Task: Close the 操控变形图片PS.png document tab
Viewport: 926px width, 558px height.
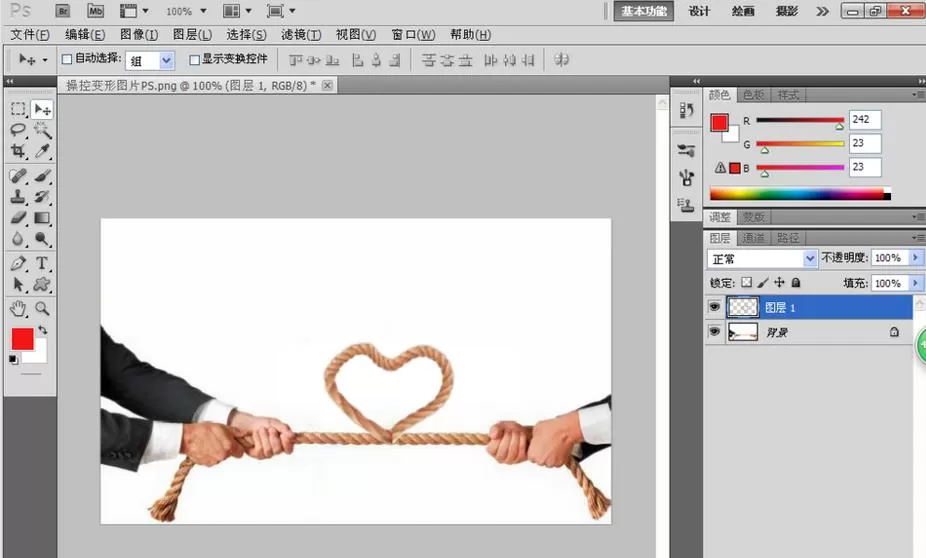Action: click(327, 85)
